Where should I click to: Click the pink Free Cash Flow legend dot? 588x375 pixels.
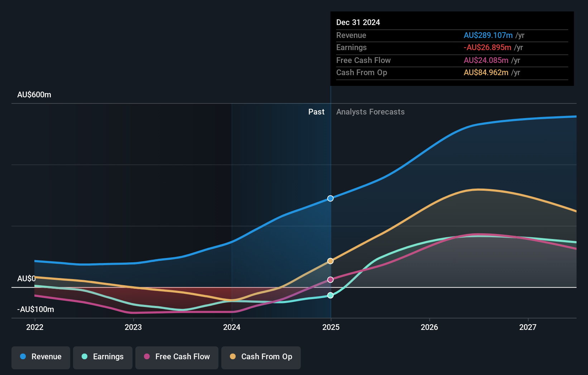click(147, 357)
